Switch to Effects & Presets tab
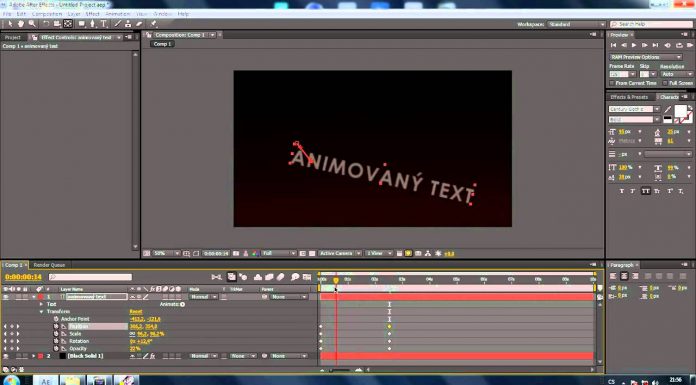The image size is (696, 385). coord(629,97)
